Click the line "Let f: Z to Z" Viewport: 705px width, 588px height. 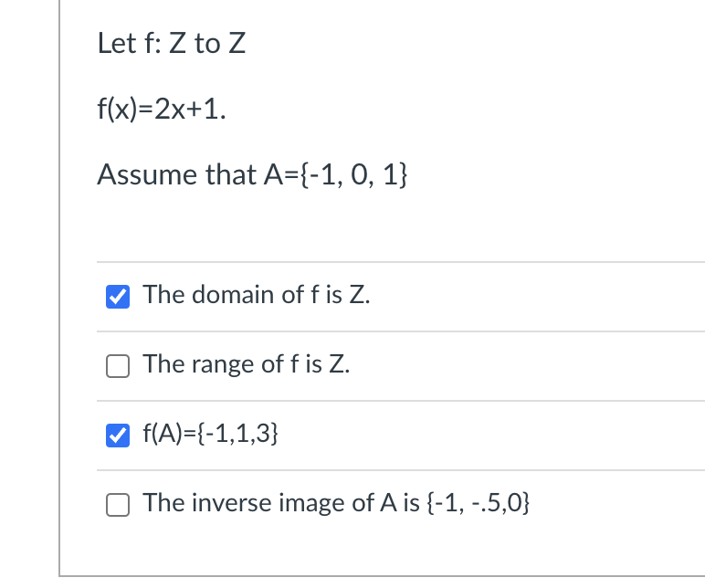(172, 43)
